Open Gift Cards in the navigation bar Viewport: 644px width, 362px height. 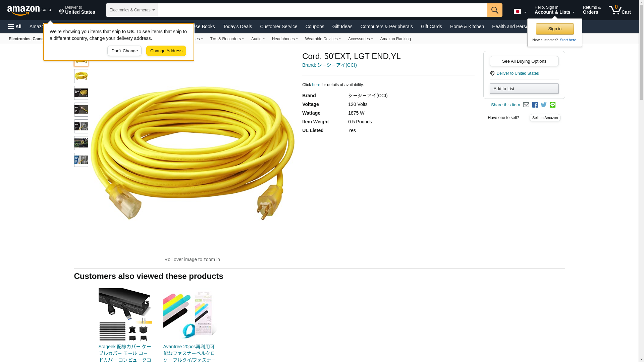click(x=431, y=26)
